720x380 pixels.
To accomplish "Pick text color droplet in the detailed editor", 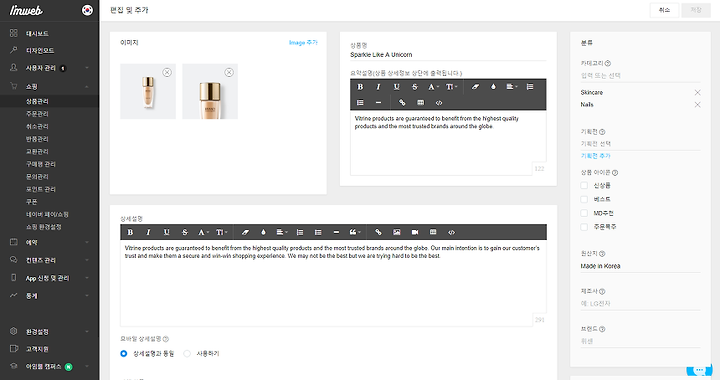I will [x=263, y=232].
